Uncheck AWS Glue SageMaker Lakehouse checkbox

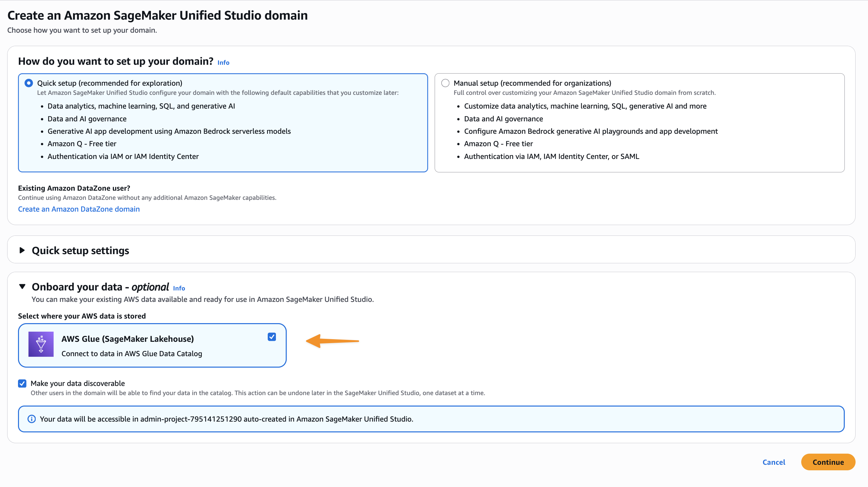click(272, 337)
